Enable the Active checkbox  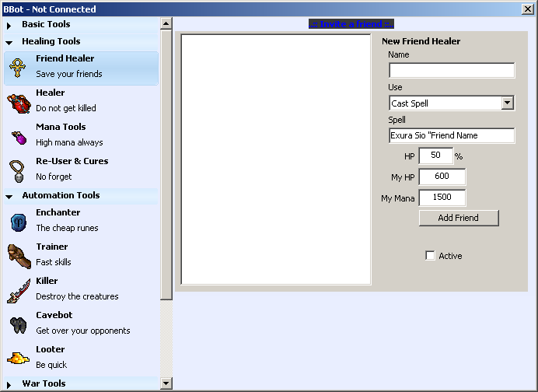[x=431, y=256]
